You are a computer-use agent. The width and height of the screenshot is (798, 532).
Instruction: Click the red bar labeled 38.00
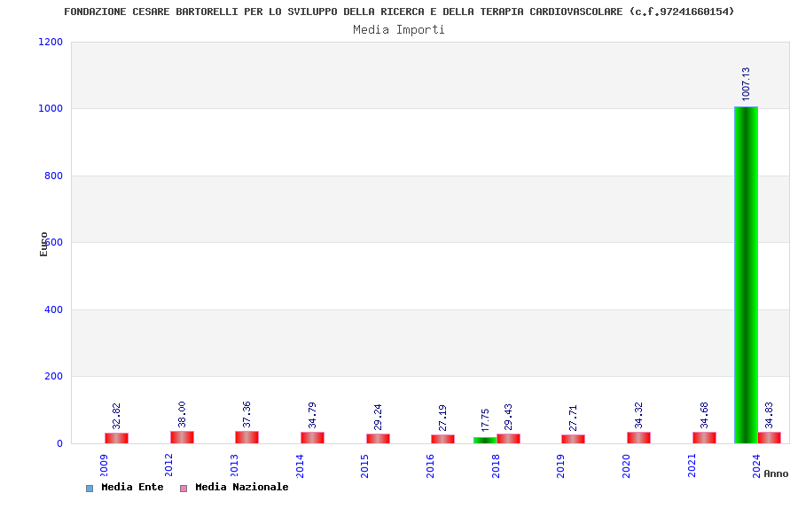(x=182, y=437)
